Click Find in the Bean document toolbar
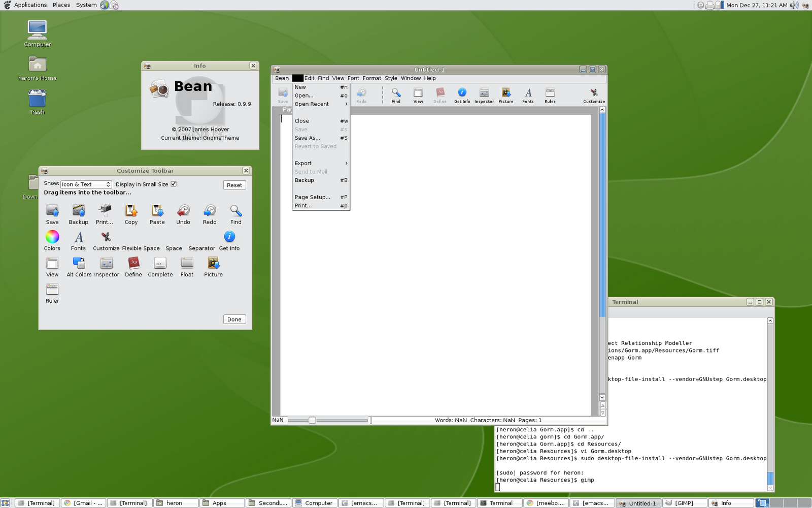 click(x=396, y=95)
